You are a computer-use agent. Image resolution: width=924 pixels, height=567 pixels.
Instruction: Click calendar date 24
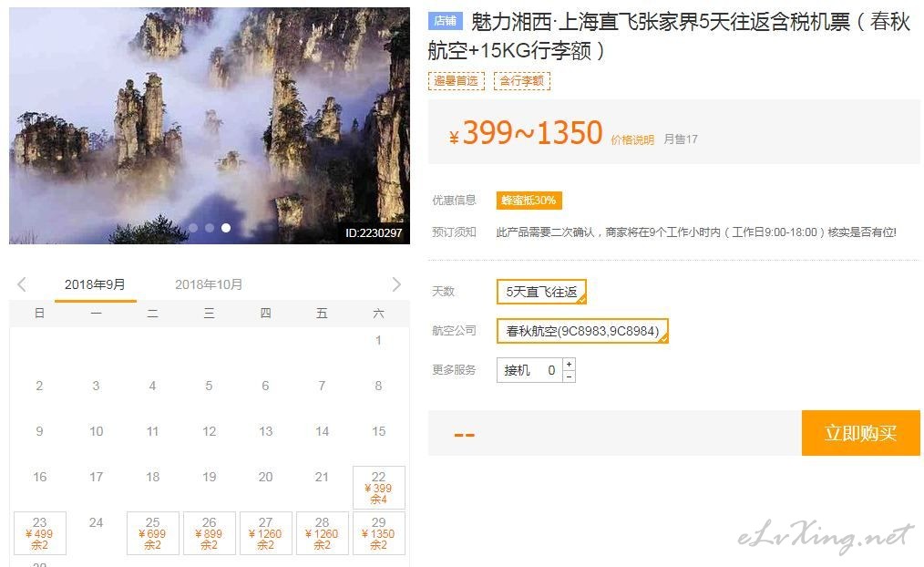[96, 522]
